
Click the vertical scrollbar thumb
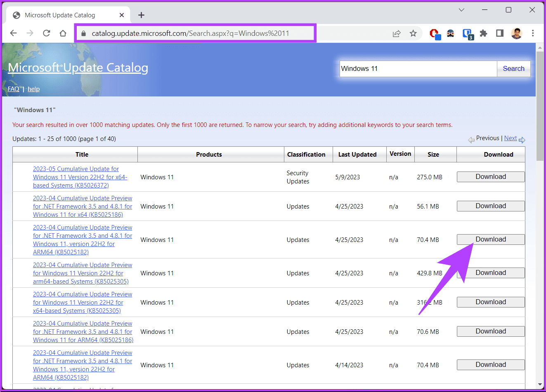coord(540,106)
